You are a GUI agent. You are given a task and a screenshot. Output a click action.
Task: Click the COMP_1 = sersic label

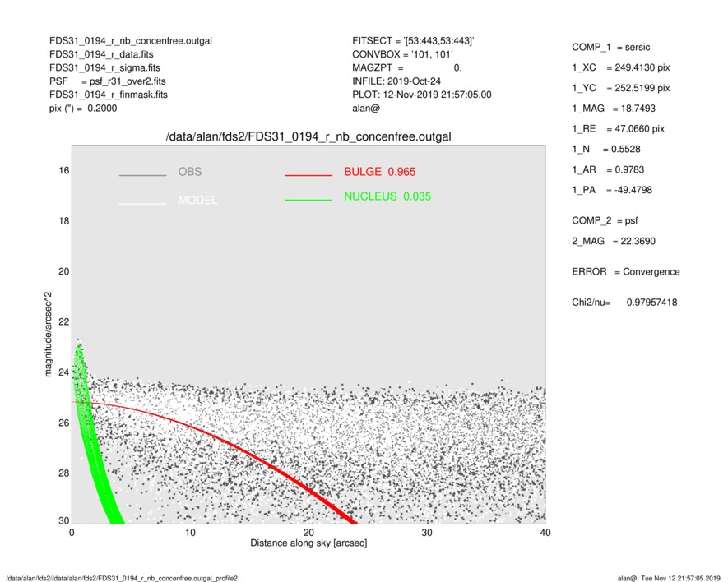tap(611, 48)
